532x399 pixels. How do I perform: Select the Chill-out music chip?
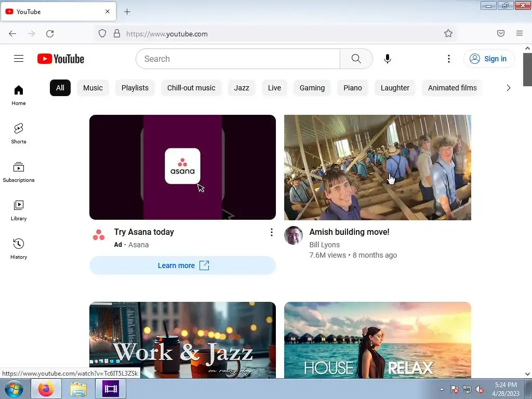tap(191, 88)
